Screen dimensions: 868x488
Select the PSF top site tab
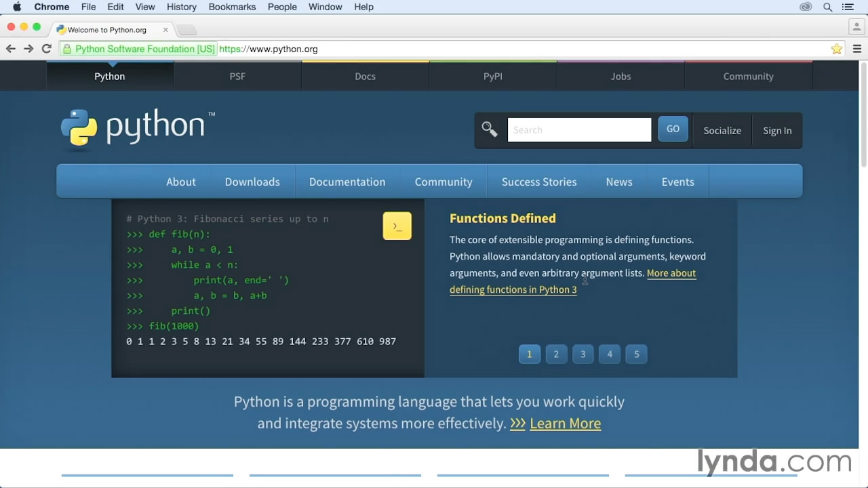tap(237, 76)
